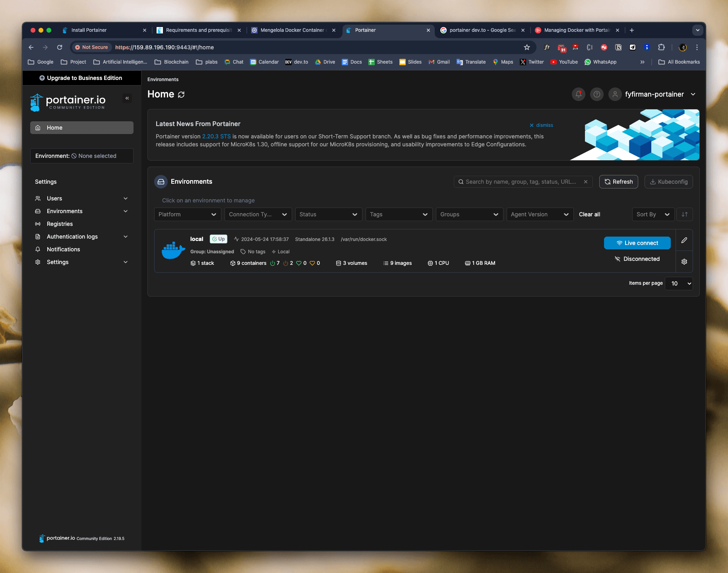Open the Sort By dropdown
The height and width of the screenshot is (573, 728).
653,214
